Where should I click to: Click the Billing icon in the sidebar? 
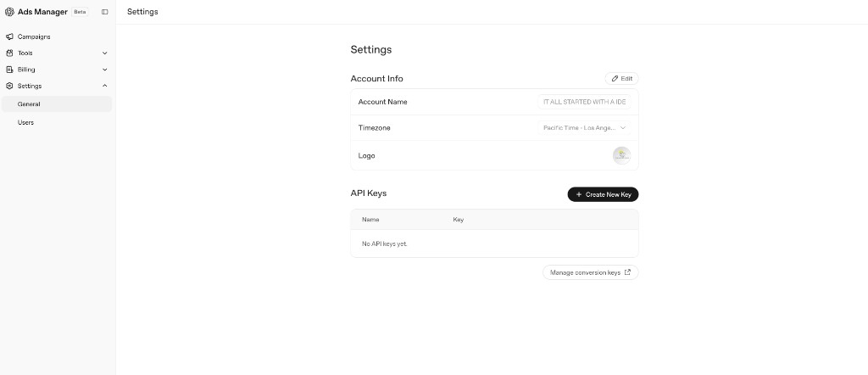[9, 70]
